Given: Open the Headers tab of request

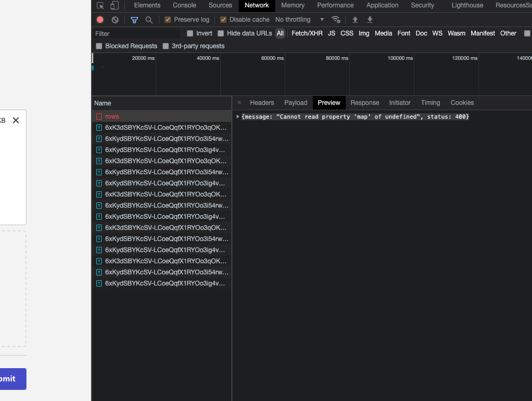Looking at the screenshot, I should (262, 103).
